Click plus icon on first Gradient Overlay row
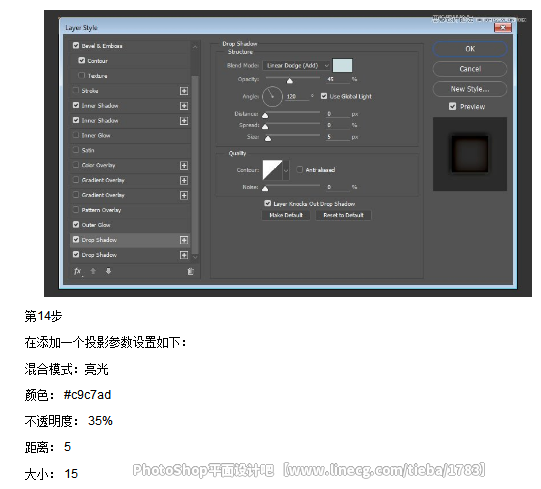The image size is (541, 489). pyautogui.click(x=184, y=180)
